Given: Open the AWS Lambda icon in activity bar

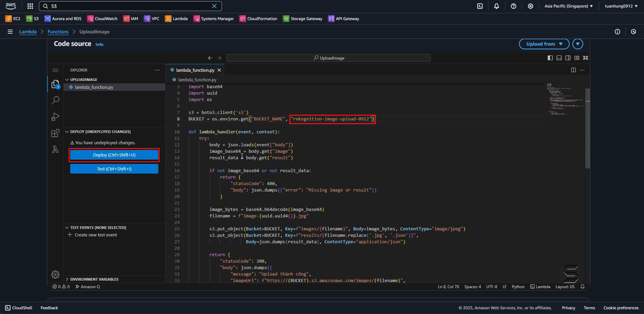Looking at the screenshot, I should pos(55,149).
